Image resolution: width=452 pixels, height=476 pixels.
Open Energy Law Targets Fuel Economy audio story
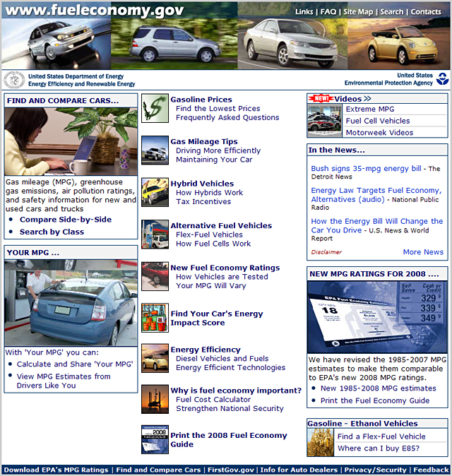pos(376,195)
